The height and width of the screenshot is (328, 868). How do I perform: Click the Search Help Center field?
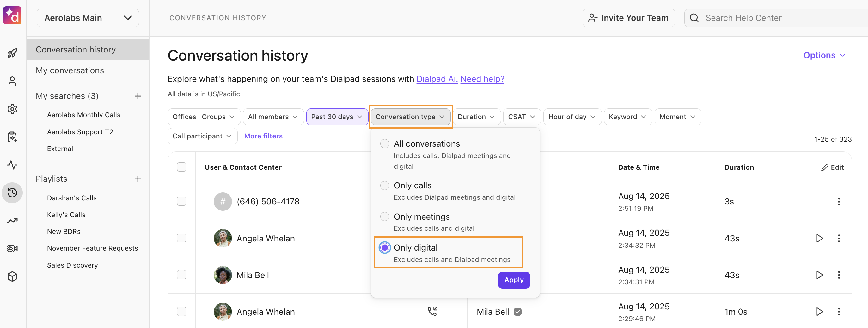[x=776, y=18]
